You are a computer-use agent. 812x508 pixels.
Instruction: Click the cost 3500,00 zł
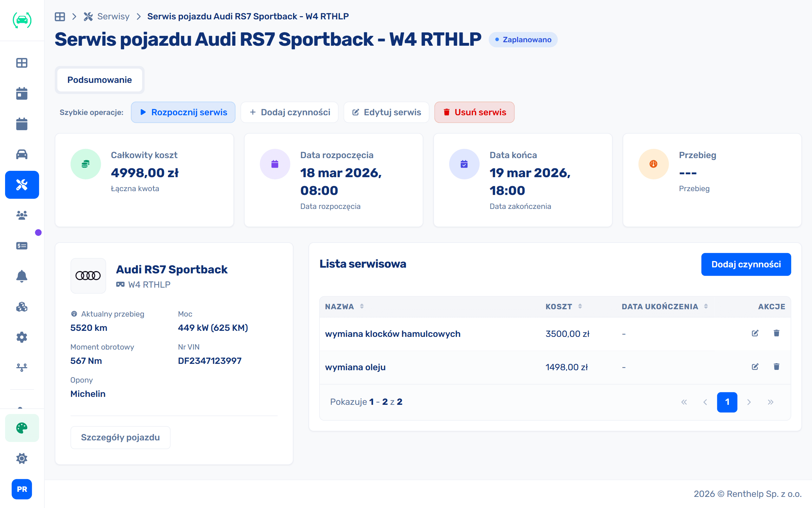(567, 334)
